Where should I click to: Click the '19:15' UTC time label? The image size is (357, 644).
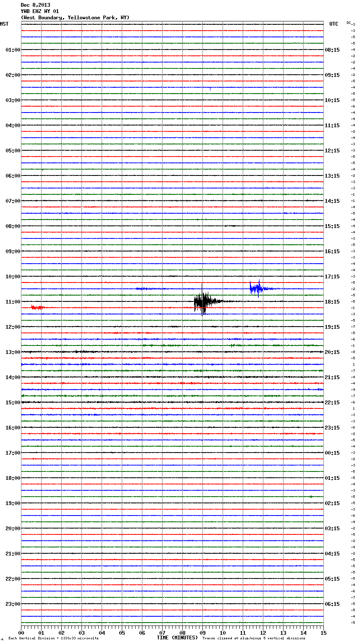(332, 327)
